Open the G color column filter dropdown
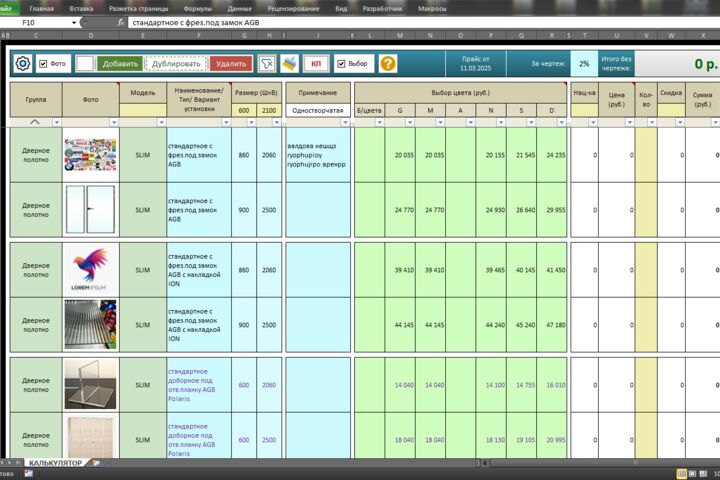Image resolution: width=720 pixels, height=480 pixels. click(x=410, y=122)
